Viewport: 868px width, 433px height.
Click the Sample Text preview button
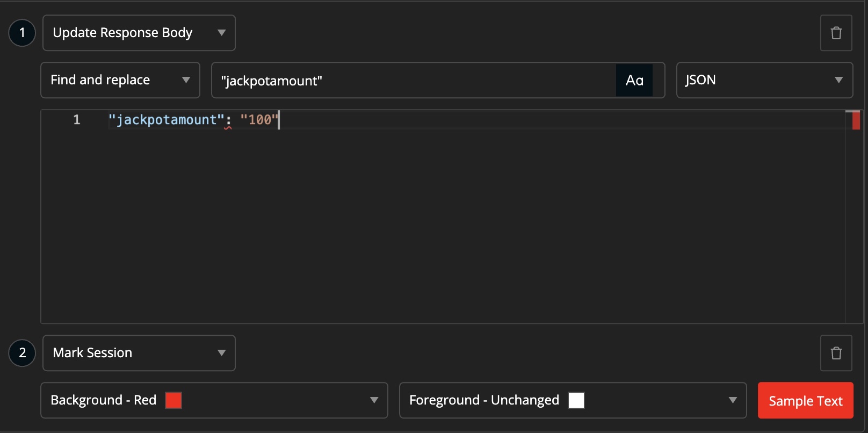pyautogui.click(x=805, y=401)
